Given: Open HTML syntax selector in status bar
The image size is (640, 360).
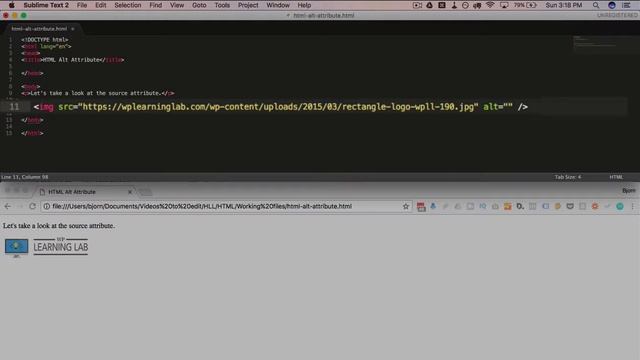Looking at the screenshot, I should [616, 177].
